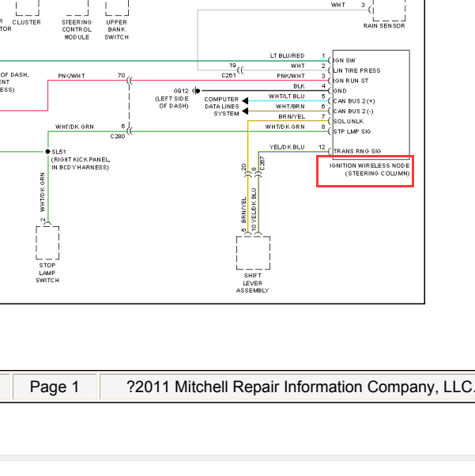Click the Page 1 footer cell
Viewport: 475px width, 476px height.
coord(55,387)
